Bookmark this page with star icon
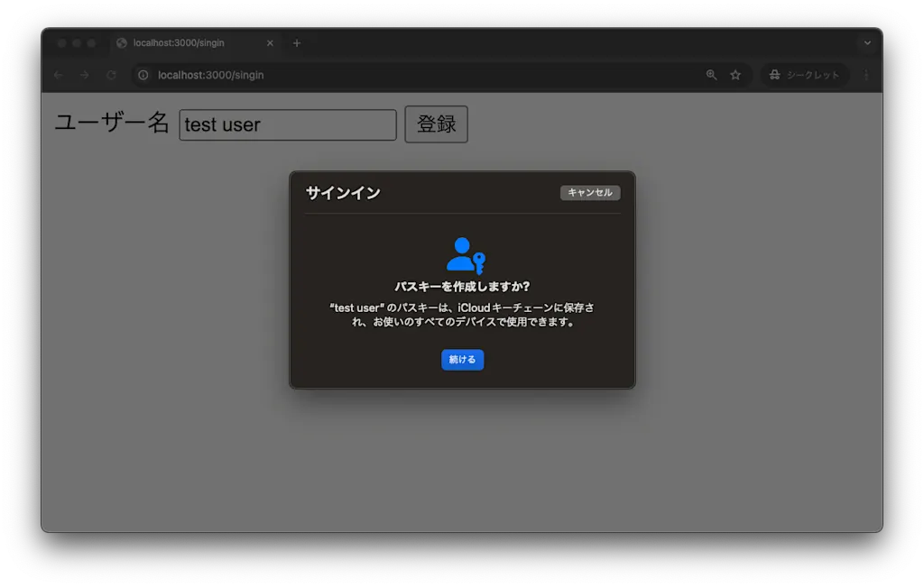 (x=735, y=75)
